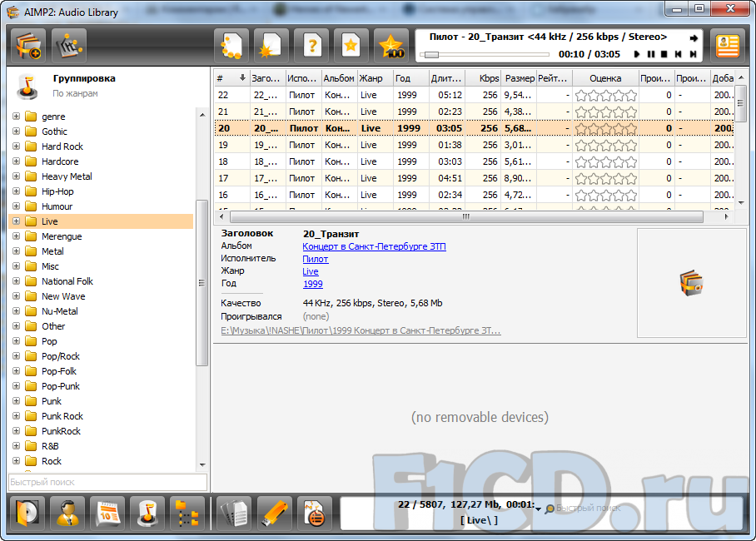Screen dimensions: 756x541
Task: Click the Stop button in player panel
Action: coord(664,54)
